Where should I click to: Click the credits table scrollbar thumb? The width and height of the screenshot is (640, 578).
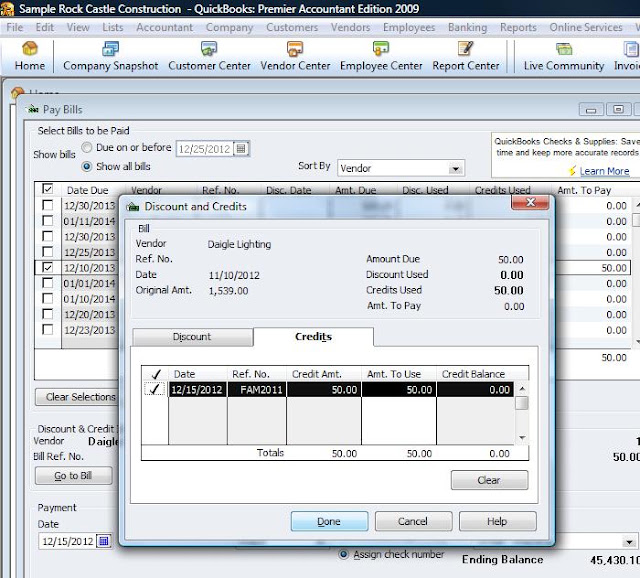pyautogui.click(x=522, y=402)
